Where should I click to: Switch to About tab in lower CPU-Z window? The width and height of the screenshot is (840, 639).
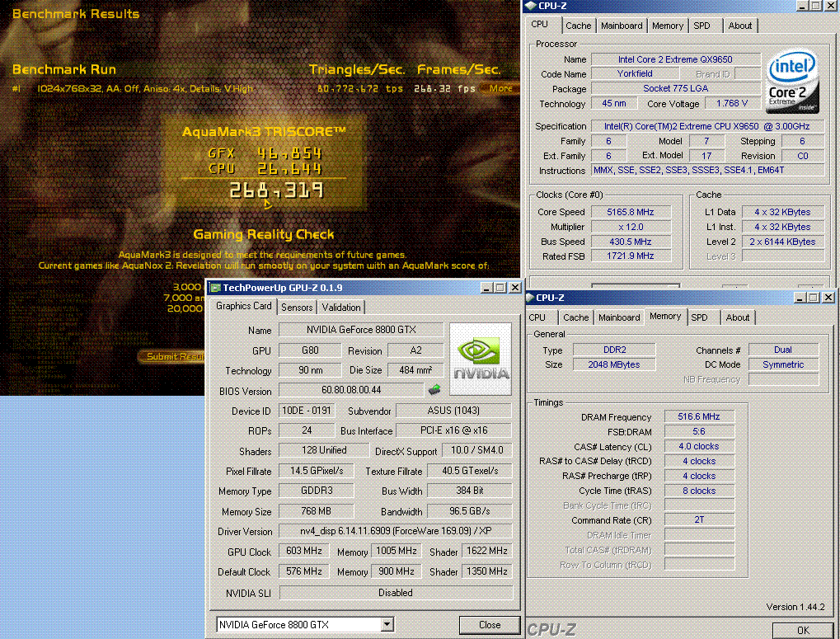pos(738,317)
